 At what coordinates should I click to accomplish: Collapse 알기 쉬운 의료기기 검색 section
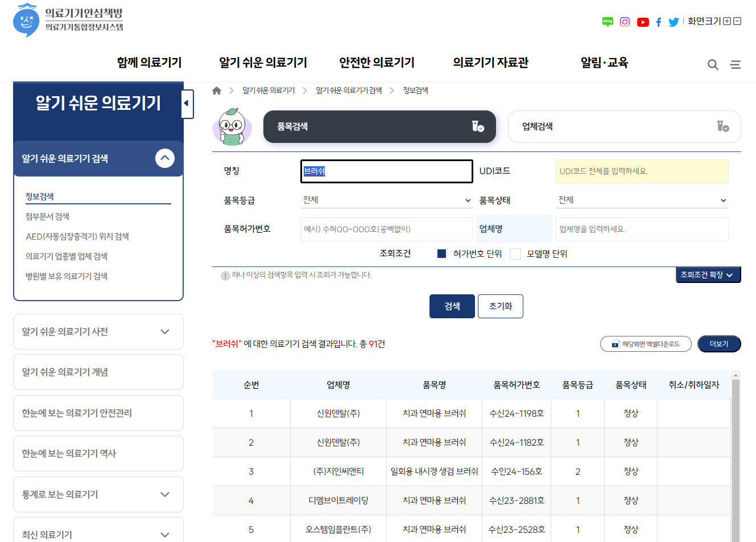tap(165, 158)
